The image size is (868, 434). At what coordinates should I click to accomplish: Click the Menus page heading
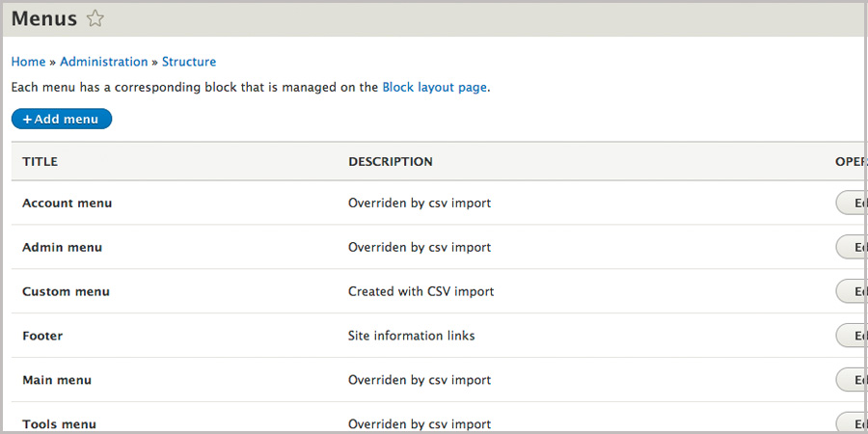[x=44, y=18]
